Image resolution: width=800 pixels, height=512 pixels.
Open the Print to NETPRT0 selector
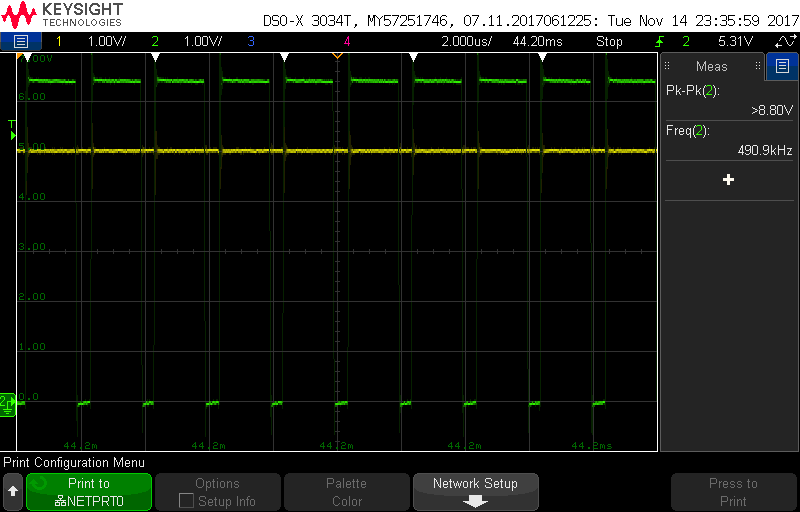[x=89, y=492]
